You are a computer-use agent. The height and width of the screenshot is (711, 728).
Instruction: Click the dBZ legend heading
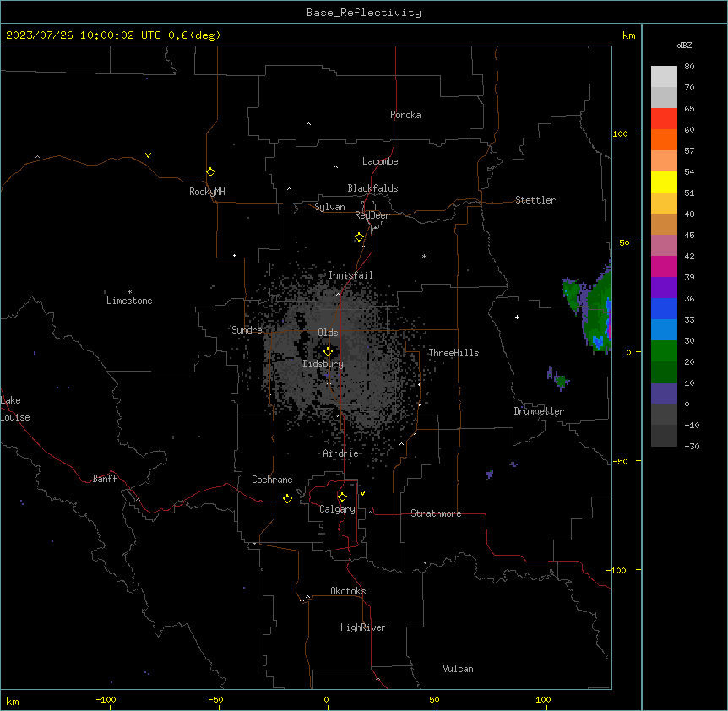tap(684, 45)
